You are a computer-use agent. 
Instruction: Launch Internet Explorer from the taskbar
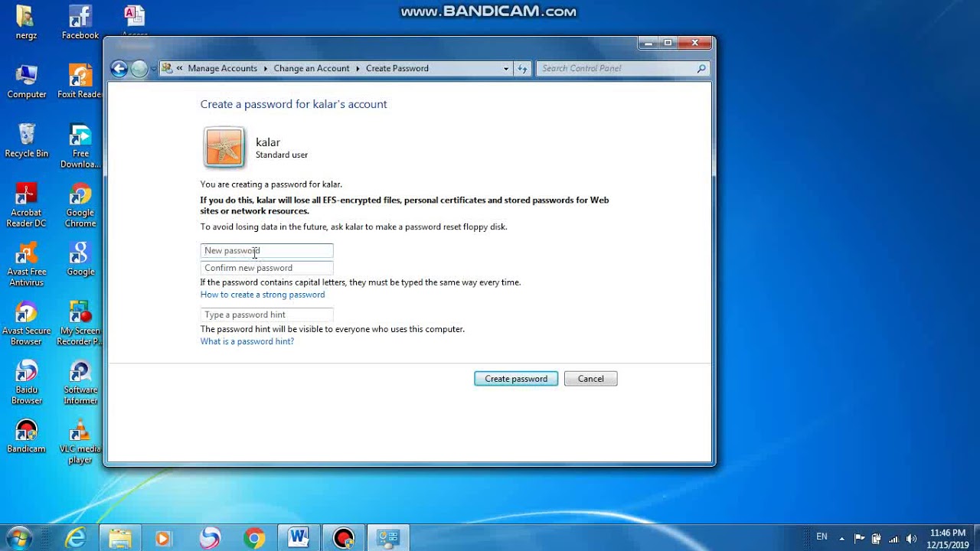click(75, 538)
